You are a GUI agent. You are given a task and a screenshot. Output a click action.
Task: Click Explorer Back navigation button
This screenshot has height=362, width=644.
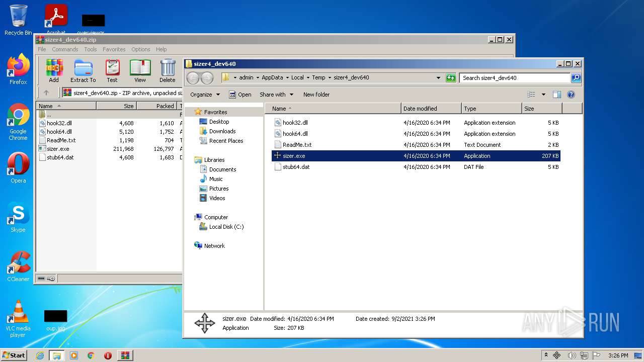pyautogui.click(x=193, y=78)
